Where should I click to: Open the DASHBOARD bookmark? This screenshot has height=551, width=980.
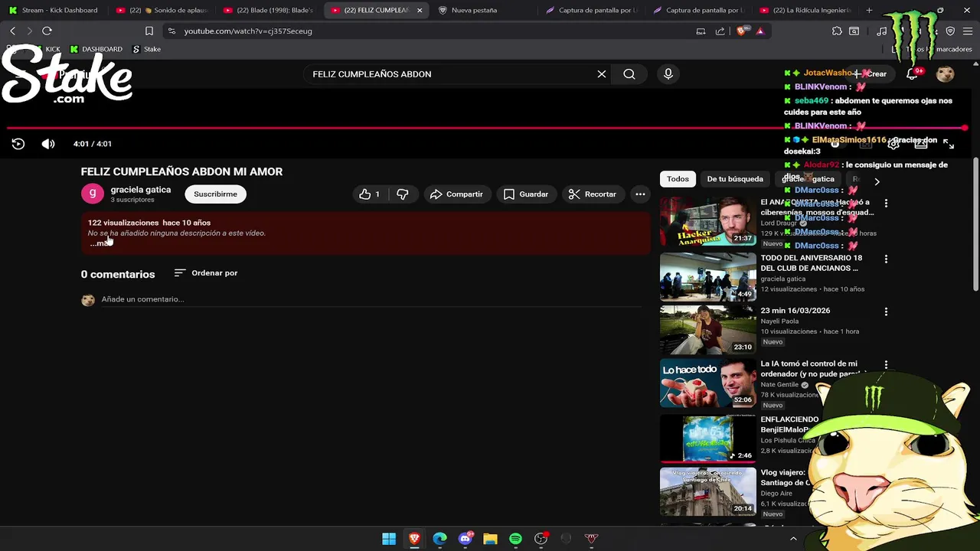pos(96,49)
